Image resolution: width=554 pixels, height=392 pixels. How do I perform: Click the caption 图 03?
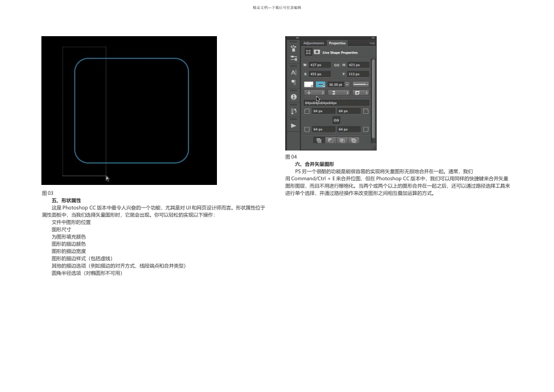pos(47,193)
